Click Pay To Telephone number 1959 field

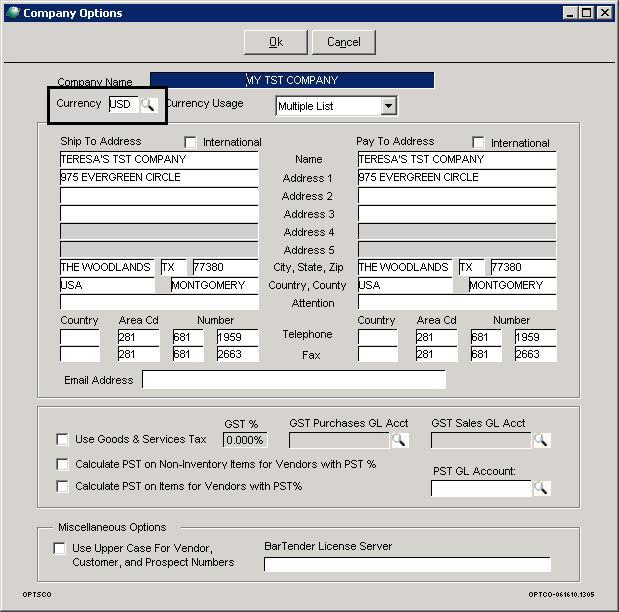click(536, 337)
